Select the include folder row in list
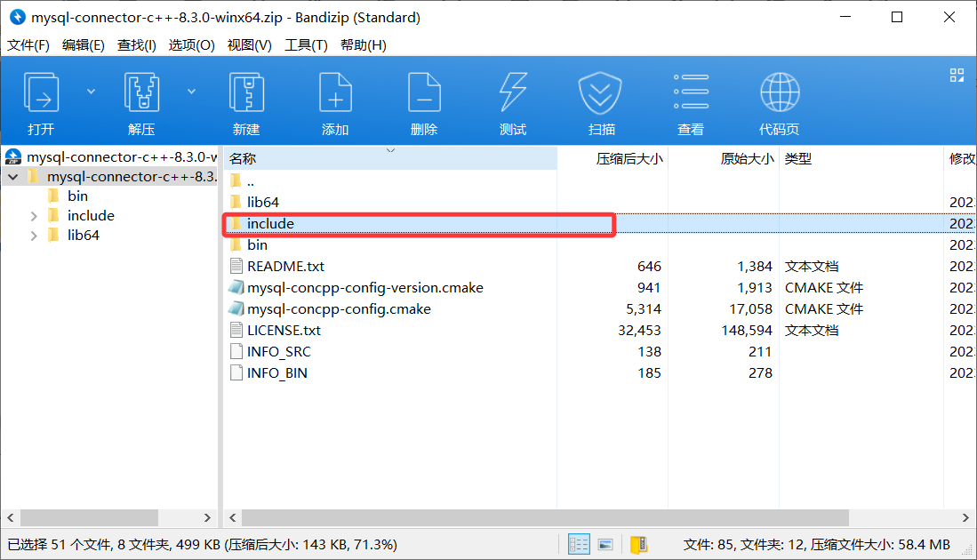This screenshot has width=977, height=560. (600, 224)
